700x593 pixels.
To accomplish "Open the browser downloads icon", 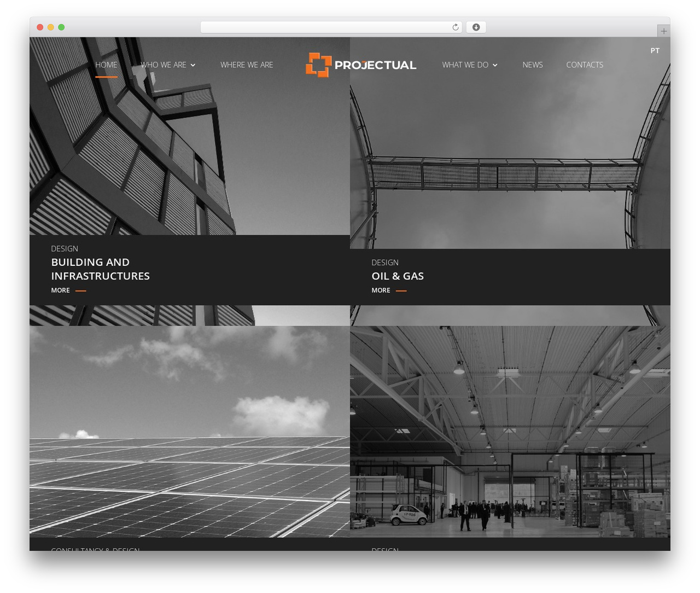I will (x=476, y=27).
